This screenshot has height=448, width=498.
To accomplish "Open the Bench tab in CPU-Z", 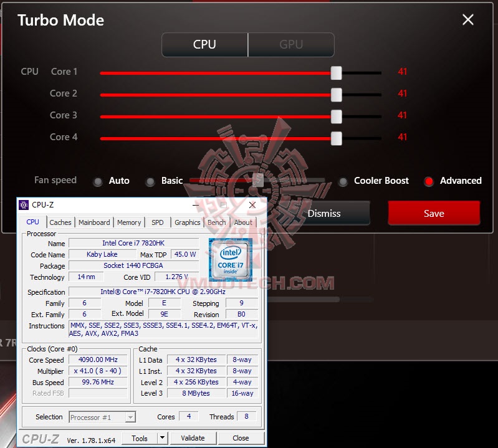I will [217, 222].
